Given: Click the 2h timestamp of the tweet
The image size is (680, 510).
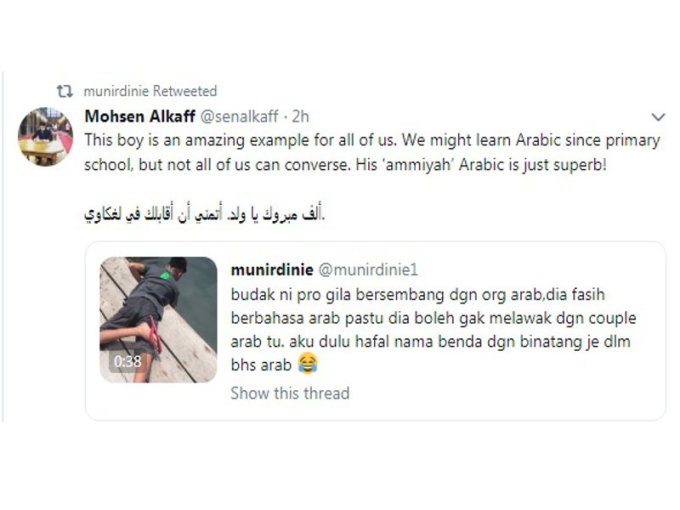Looking at the screenshot, I should [x=300, y=116].
